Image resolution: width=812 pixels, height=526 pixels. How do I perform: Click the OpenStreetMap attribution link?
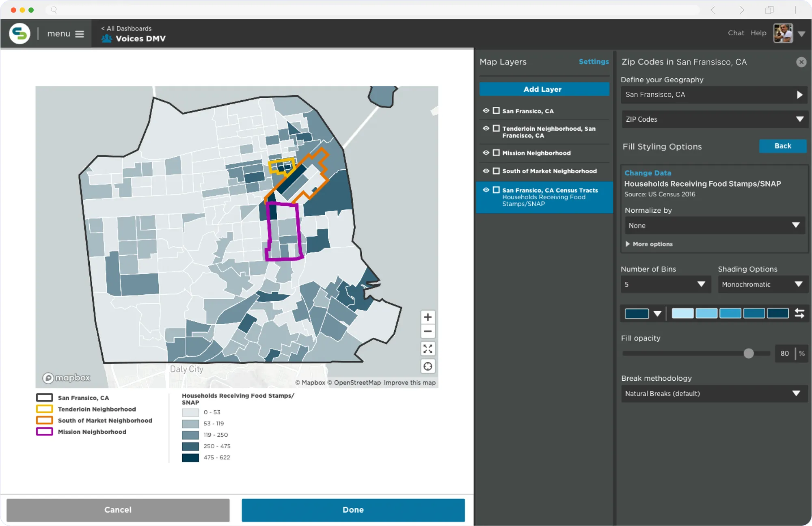point(354,383)
